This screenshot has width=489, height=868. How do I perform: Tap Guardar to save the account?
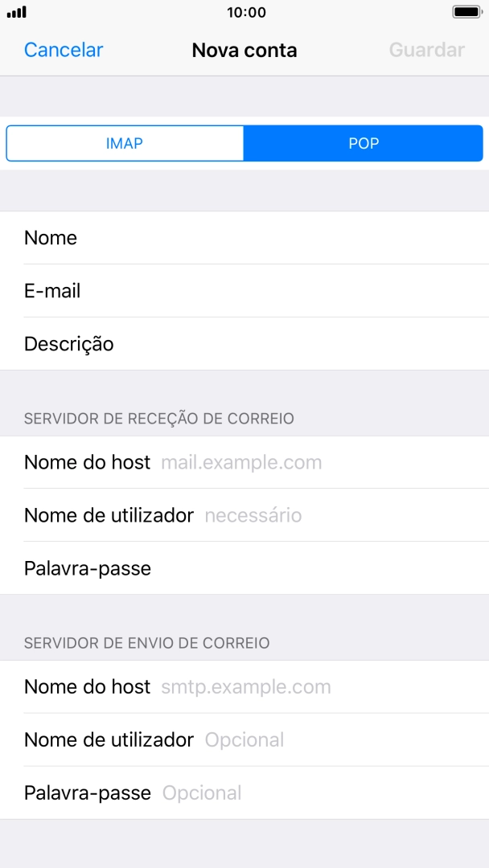[426, 50]
